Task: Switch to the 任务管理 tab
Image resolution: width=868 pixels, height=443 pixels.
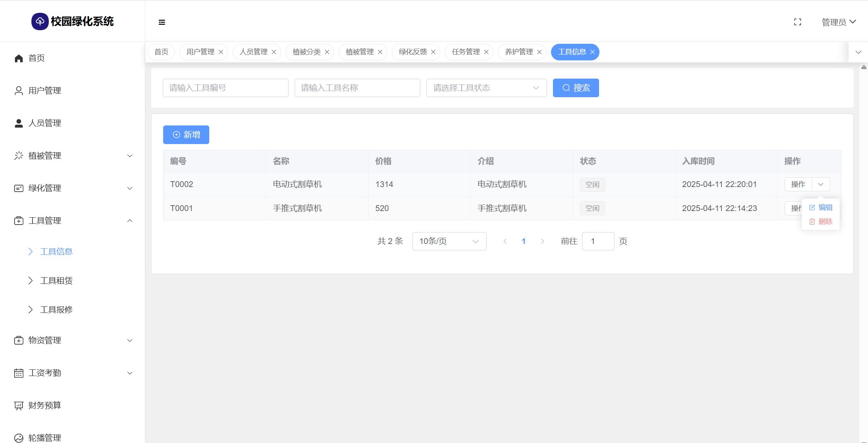Action: point(465,52)
